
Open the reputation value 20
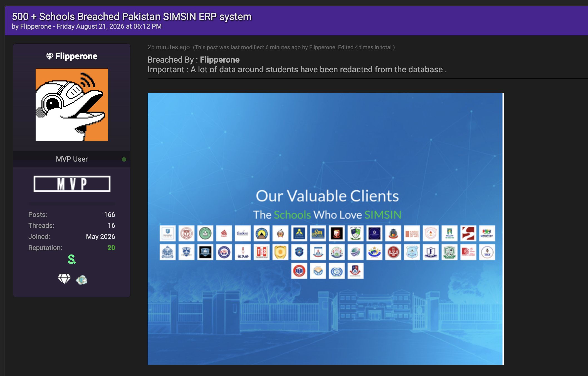[x=111, y=248]
